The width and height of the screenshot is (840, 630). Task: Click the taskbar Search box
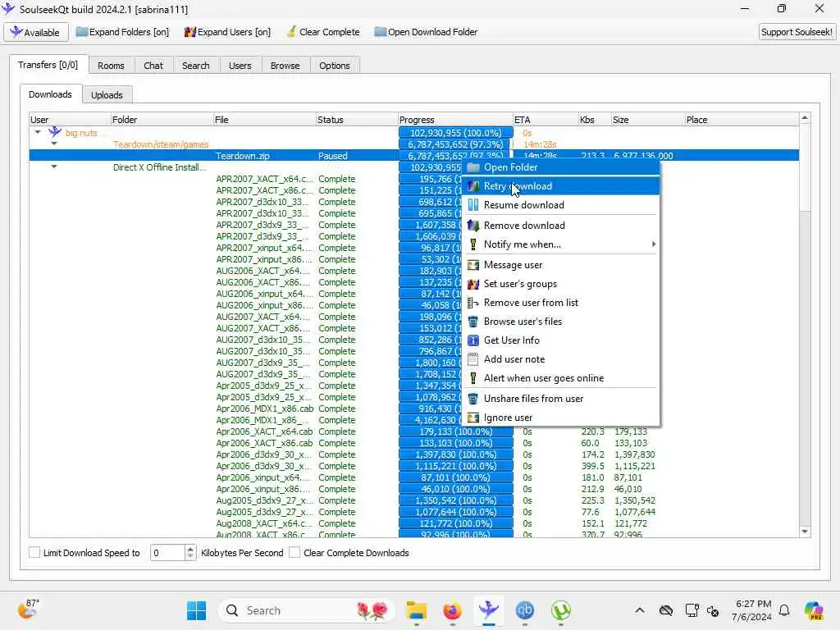pos(307,610)
